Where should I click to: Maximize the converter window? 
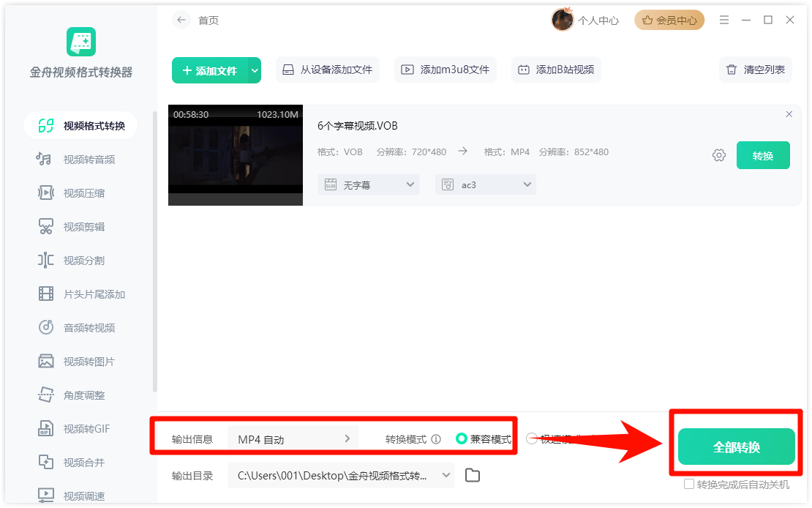tap(768, 20)
